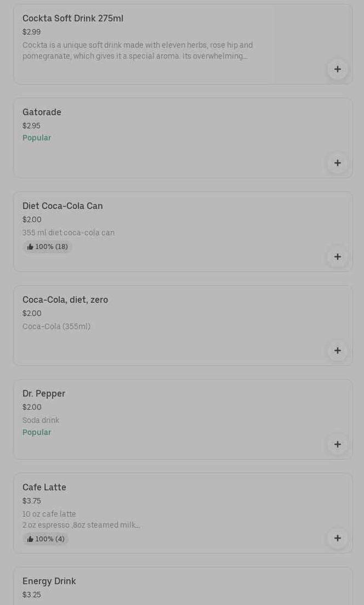The height and width of the screenshot is (605, 364).
Task: Add Gatorade using its plus icon
Action: (x=337, y=163)
